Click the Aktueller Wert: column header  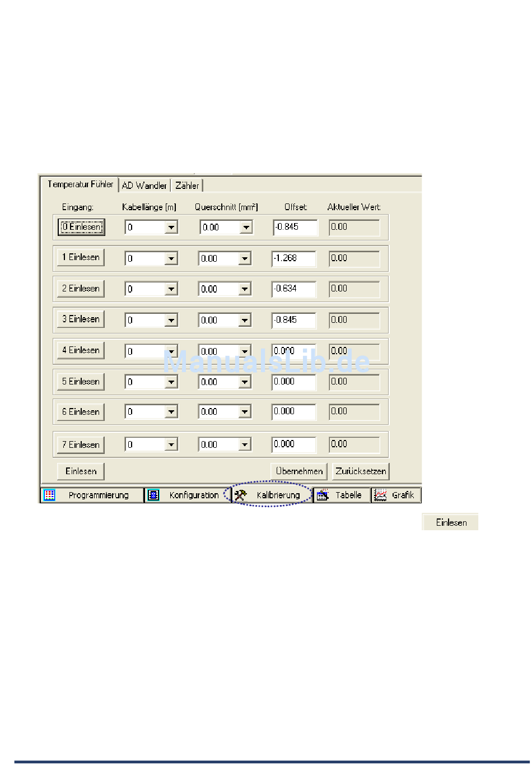[354, 207]
